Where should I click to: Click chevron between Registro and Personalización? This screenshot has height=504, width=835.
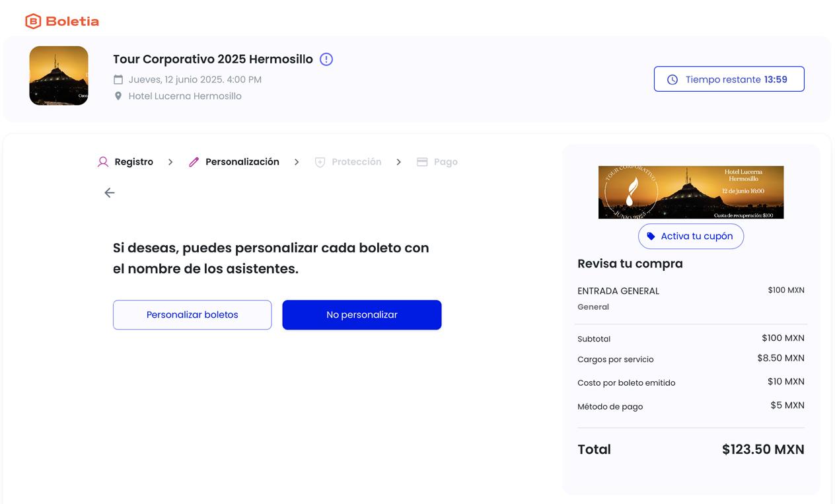170,162
